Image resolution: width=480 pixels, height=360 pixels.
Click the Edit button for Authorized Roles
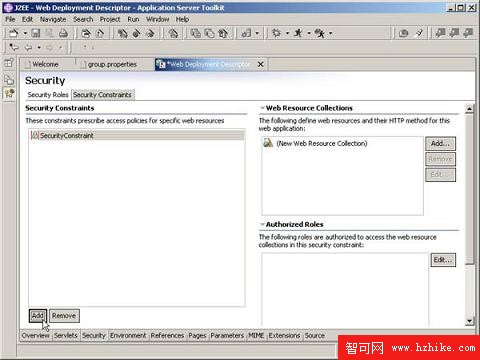pos(443,260)
